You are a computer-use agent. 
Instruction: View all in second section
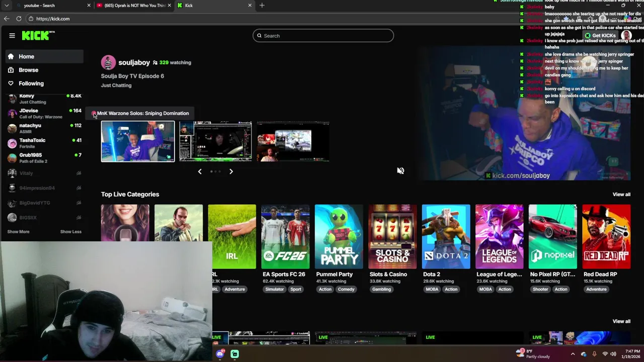(x=621, y=321)
